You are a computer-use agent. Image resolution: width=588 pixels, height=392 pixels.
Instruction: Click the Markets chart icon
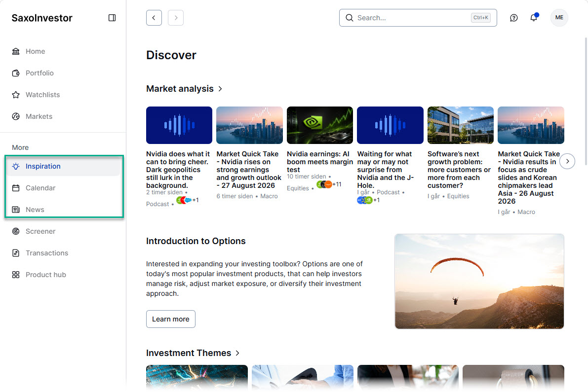[x=16, y=116]
